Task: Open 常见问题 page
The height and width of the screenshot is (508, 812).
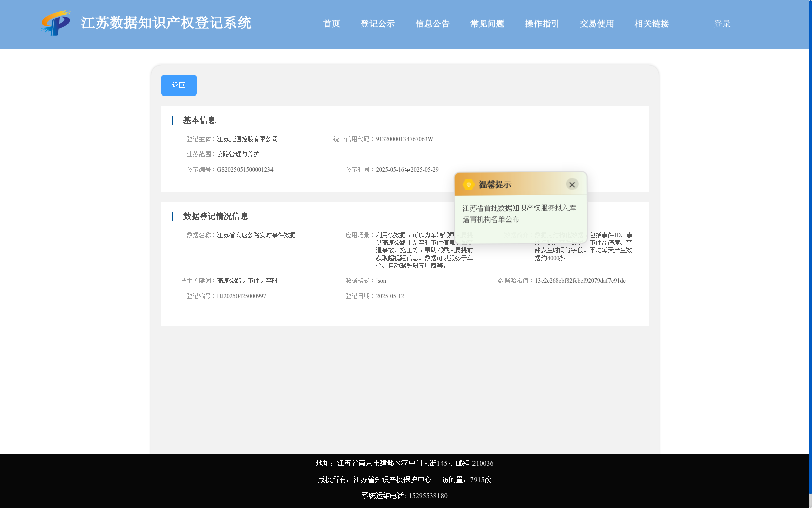Action: pos(487,24)
